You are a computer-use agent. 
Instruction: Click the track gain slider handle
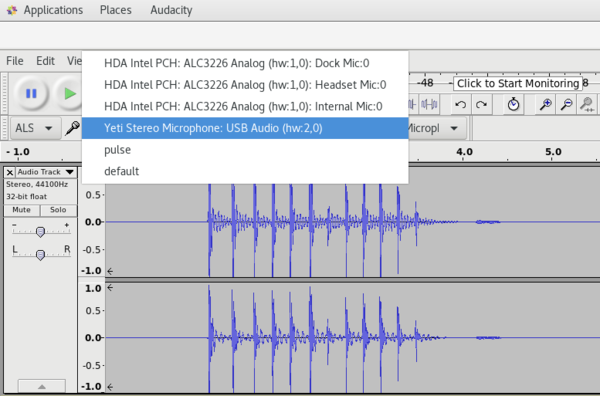point(40,231)
